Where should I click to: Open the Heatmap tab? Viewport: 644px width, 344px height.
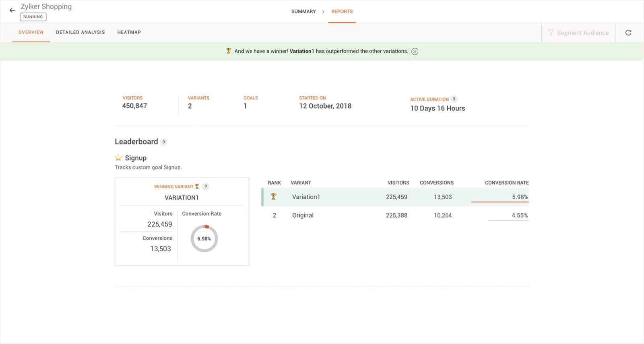(129, 32)
